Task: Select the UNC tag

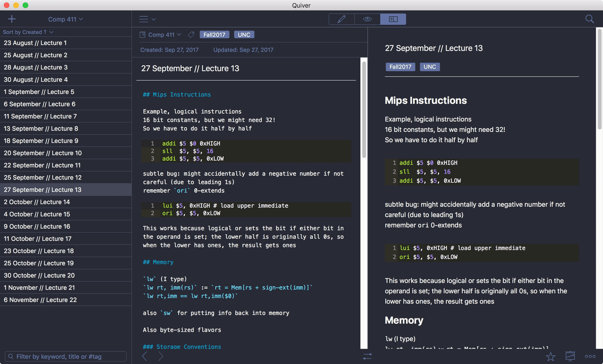Action: click(244, 34)
